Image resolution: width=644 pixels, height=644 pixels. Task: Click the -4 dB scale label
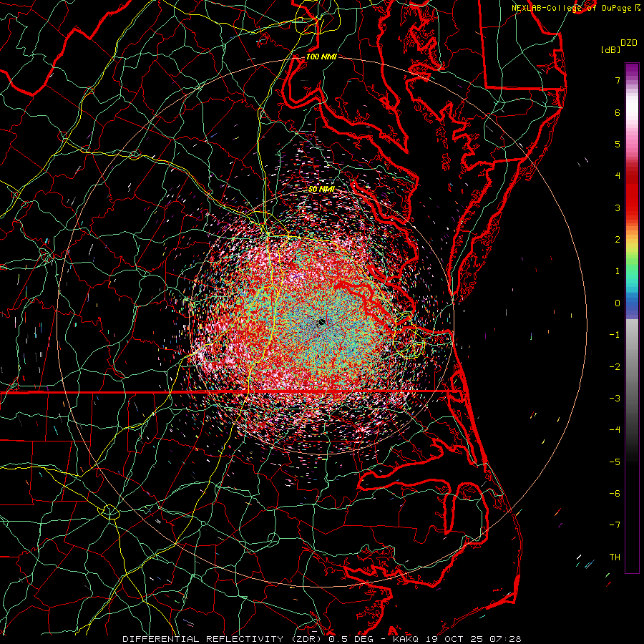615,430
